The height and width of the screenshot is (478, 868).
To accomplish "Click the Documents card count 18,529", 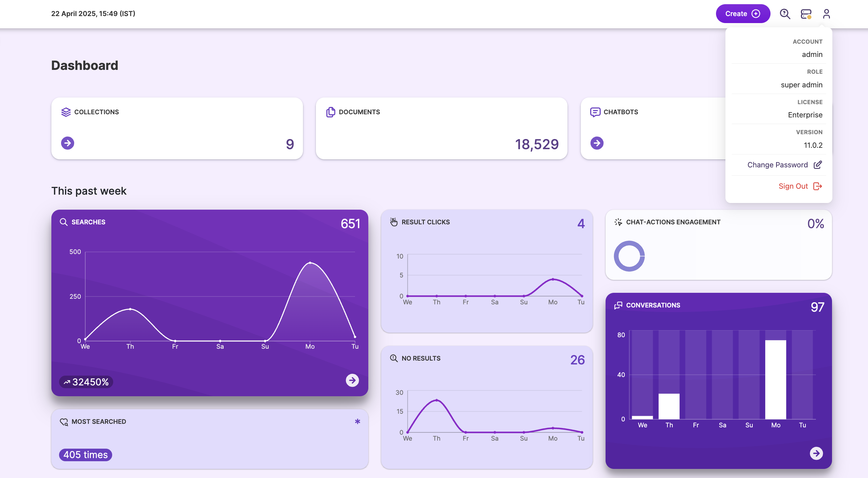I will 537,144.
